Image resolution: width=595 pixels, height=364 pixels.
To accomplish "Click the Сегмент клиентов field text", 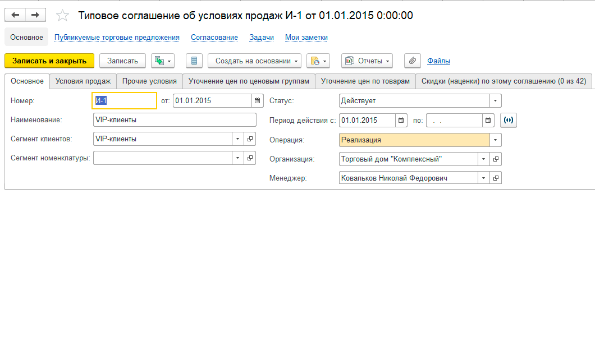I will tap(163, 139).
